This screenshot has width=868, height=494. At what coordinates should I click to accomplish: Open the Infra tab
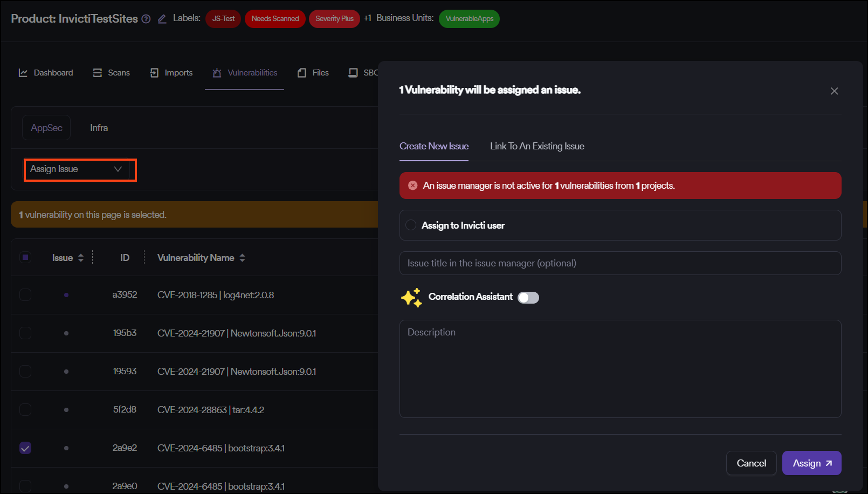coord(99,128)
